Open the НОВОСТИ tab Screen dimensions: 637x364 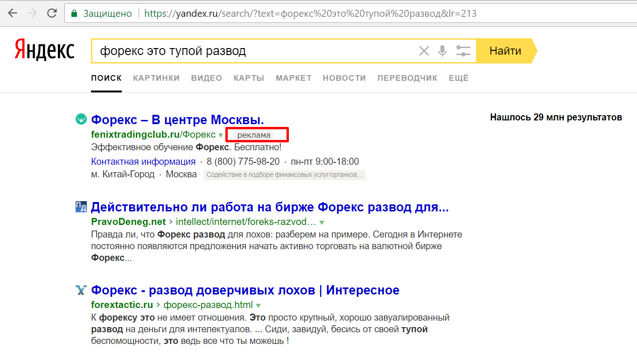[x=344, y=78]
